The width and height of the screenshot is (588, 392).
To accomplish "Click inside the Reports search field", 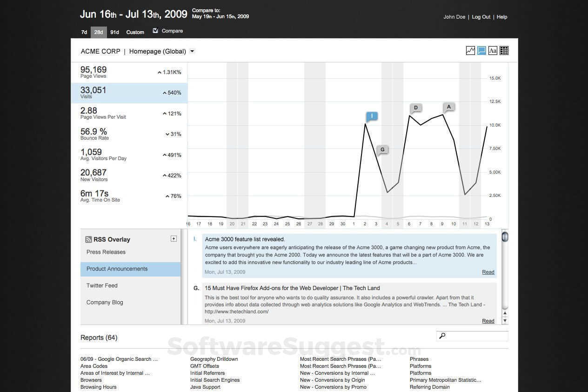I will (474, 336).
